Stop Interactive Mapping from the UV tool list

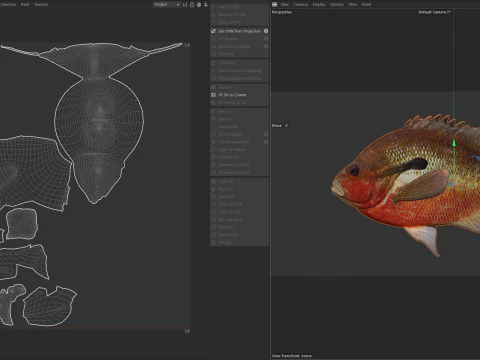[x=240, y=78]
